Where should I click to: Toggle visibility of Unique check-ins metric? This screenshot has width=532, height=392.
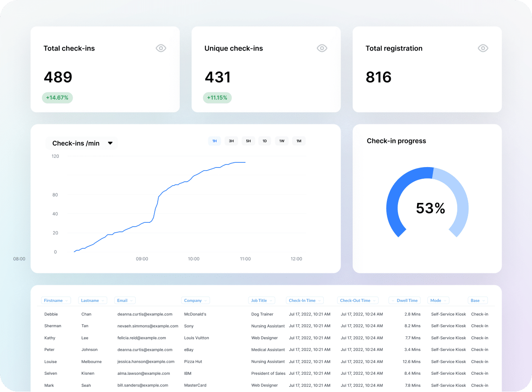point(322,48)
